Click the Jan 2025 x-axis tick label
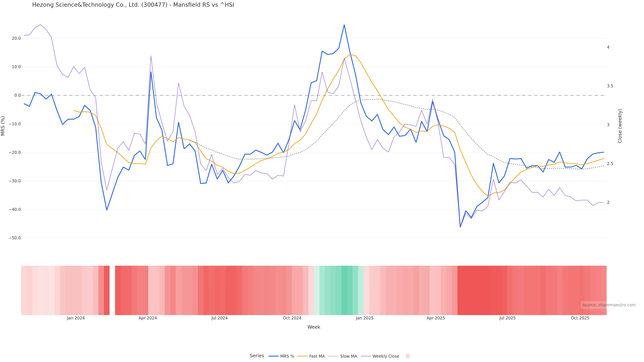Screen dimensions: 644x362 (x=364, y=318)
